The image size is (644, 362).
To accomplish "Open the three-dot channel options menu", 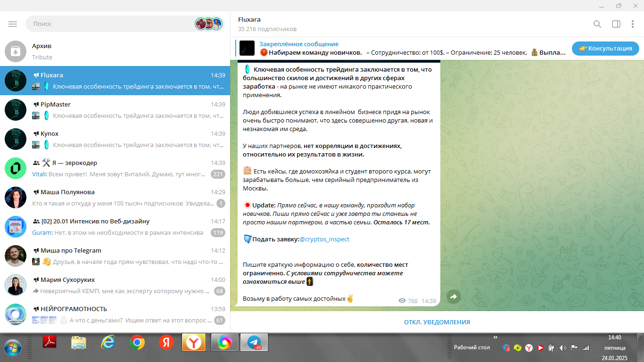I will [633, 24].
